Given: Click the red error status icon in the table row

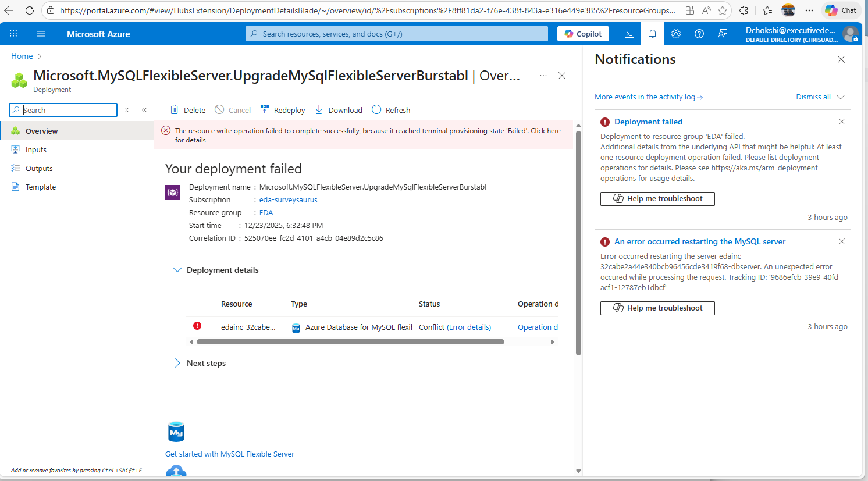Looking at the screenshot, I should [x=197, y=326].
